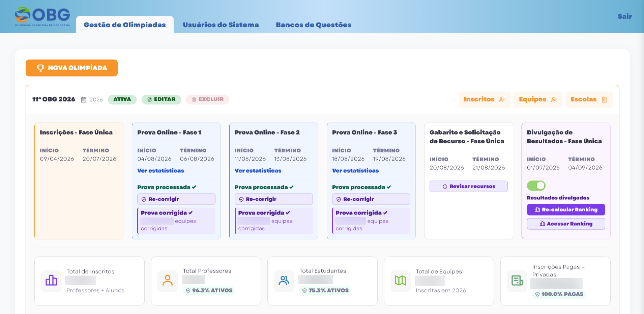This screenshot has height=314, width=644.
Task: View Ver estatísticas for Fase 1
Action: coord(160,171)
